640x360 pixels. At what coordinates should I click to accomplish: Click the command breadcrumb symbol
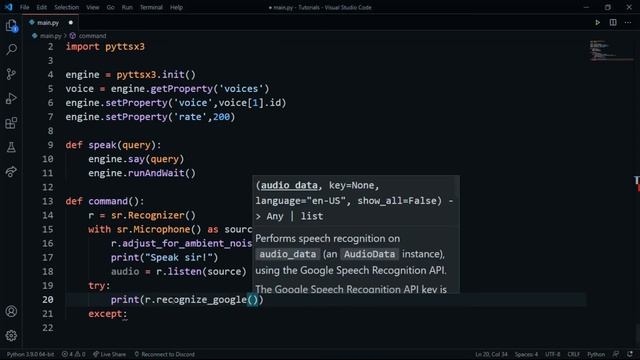coord(92,36)
